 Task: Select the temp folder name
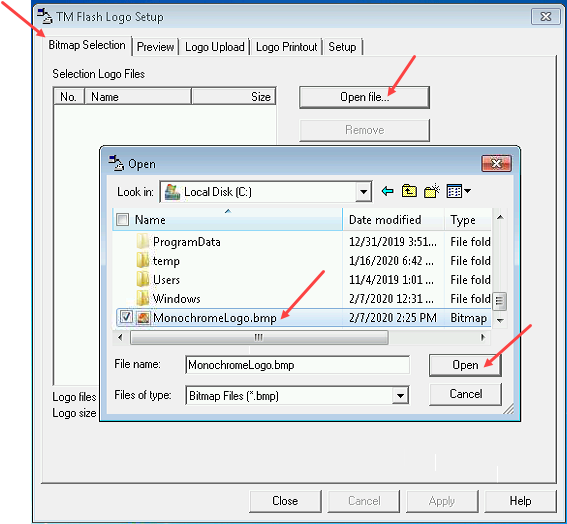[166, 261]
